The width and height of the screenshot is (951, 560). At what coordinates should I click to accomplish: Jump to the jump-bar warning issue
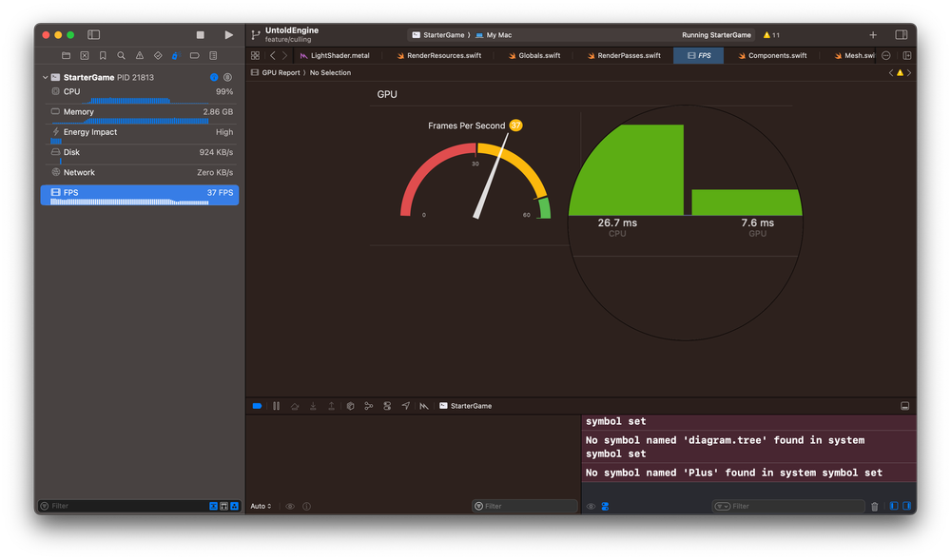click(x=900, y=72)
